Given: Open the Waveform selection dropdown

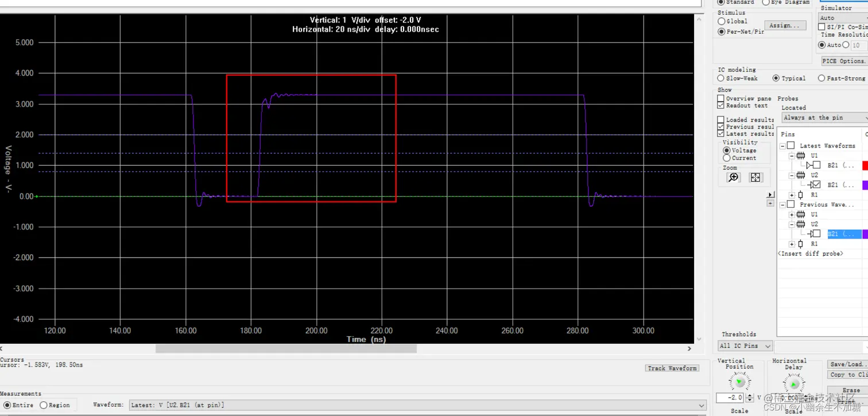Looking at the screenshot, I should 417,405.
